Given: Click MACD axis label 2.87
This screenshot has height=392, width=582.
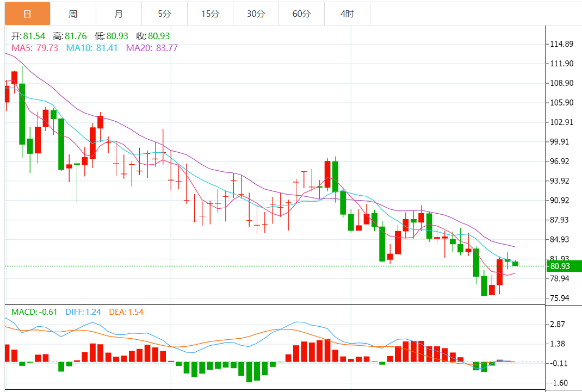Looking at the screenshot, I should [x=558, y=324].
